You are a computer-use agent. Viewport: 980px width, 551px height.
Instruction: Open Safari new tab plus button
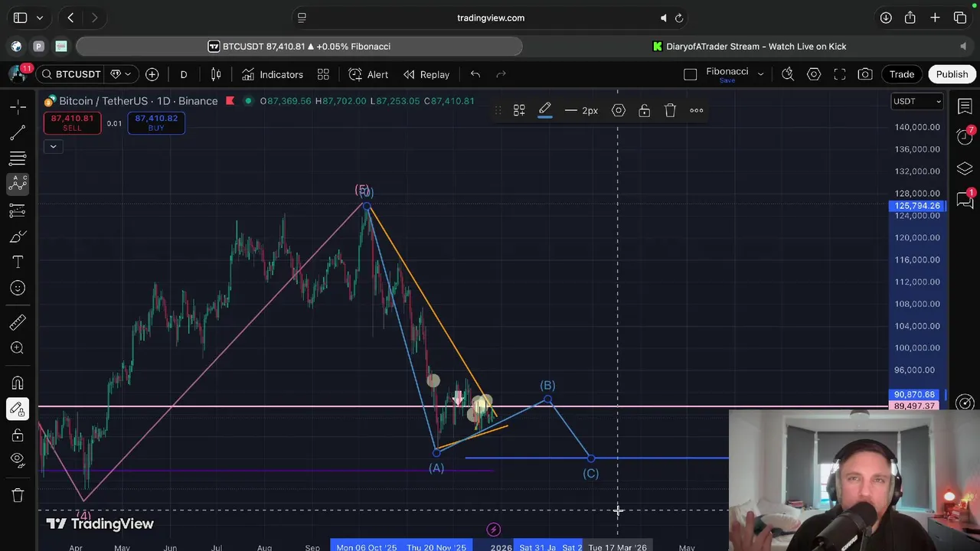935,18
